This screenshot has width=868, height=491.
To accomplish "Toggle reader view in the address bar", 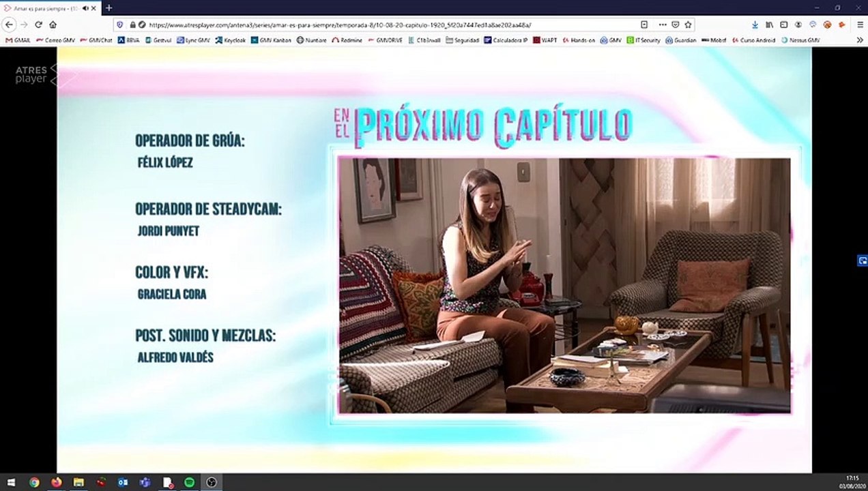I will [644, 25].
